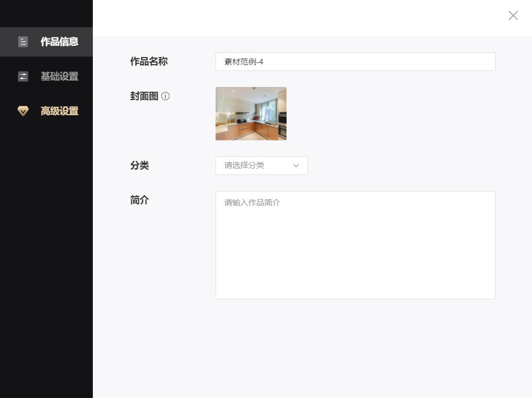Switch to the 基础设置 tab

pyautogui.click(x=46, y=76)
